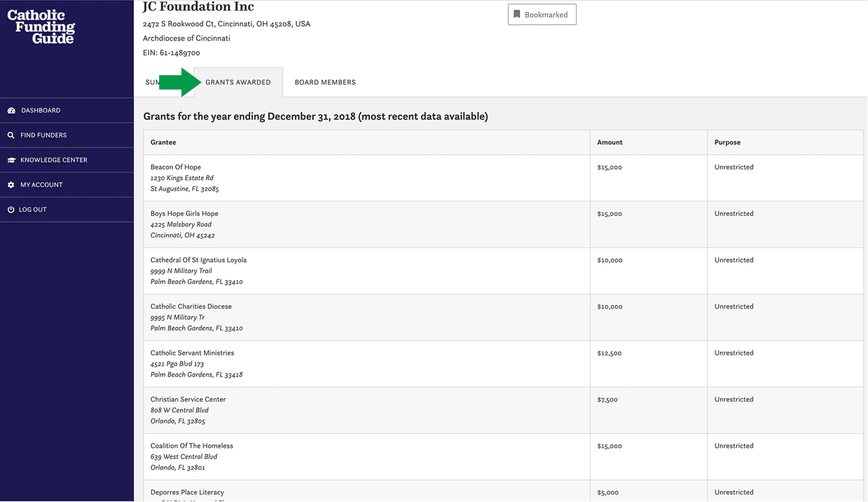The image size is (868, 502).
Task: Click 4225 Malsbary Road address
Action: (x=181, y=225)
